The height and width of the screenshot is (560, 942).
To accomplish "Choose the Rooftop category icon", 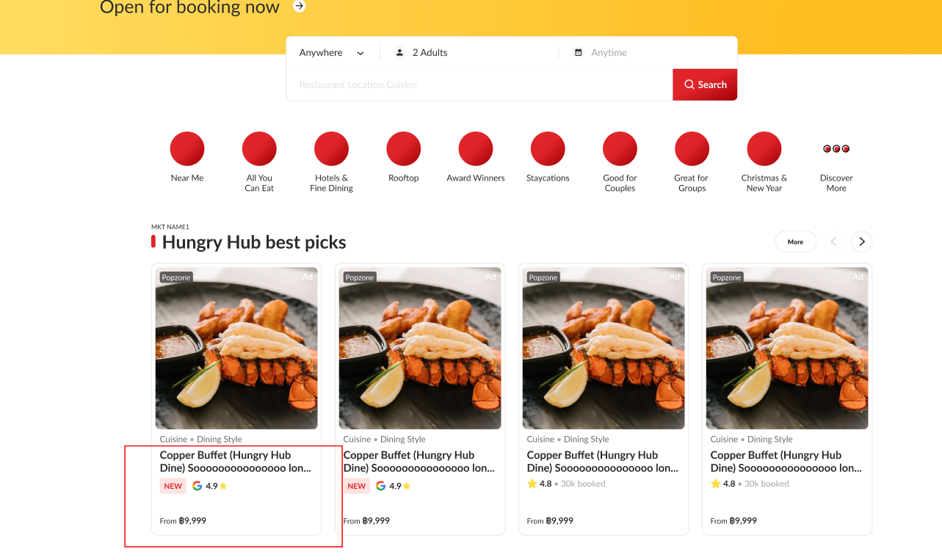I will click(404, 149).
